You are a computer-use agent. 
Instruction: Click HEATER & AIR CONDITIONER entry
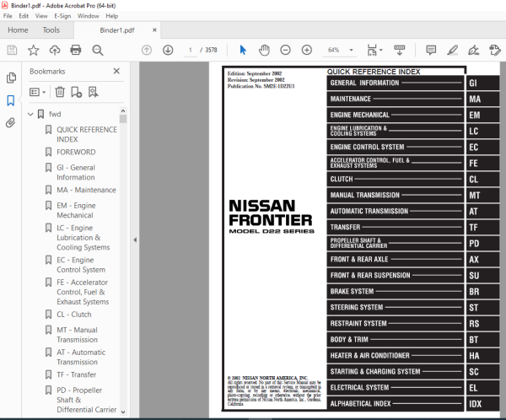tap(396, 356)
